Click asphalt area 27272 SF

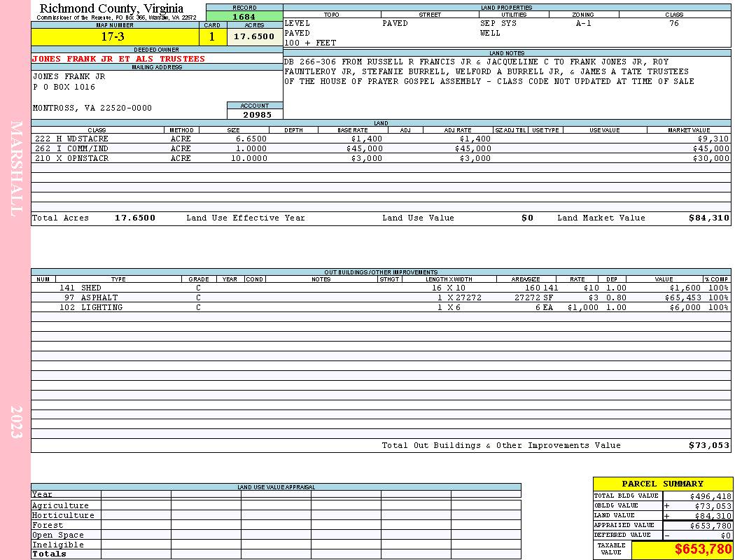coord(533,298)
